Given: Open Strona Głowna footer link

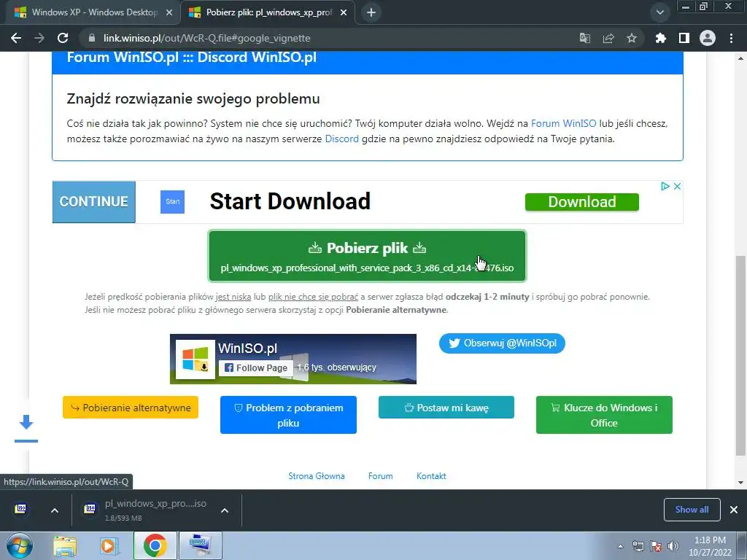Looking at the screenshot, I should [317, 476].
